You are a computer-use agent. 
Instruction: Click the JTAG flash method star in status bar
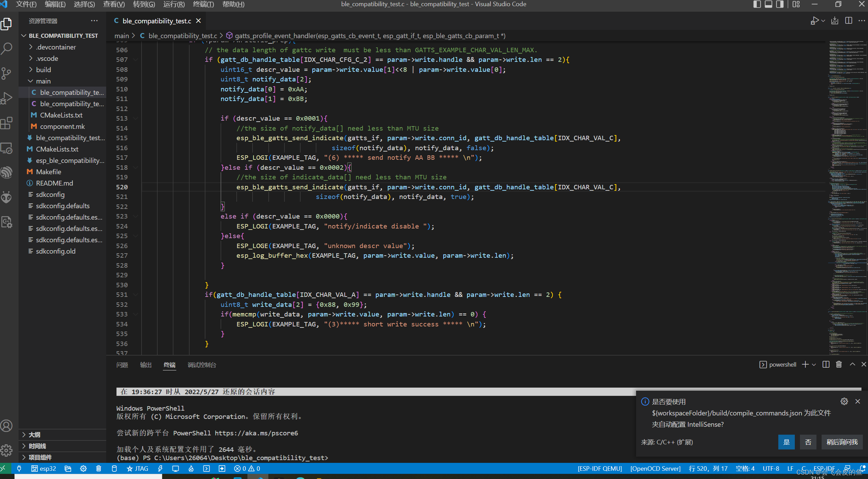pyautogui.click(x=137, y=468)
